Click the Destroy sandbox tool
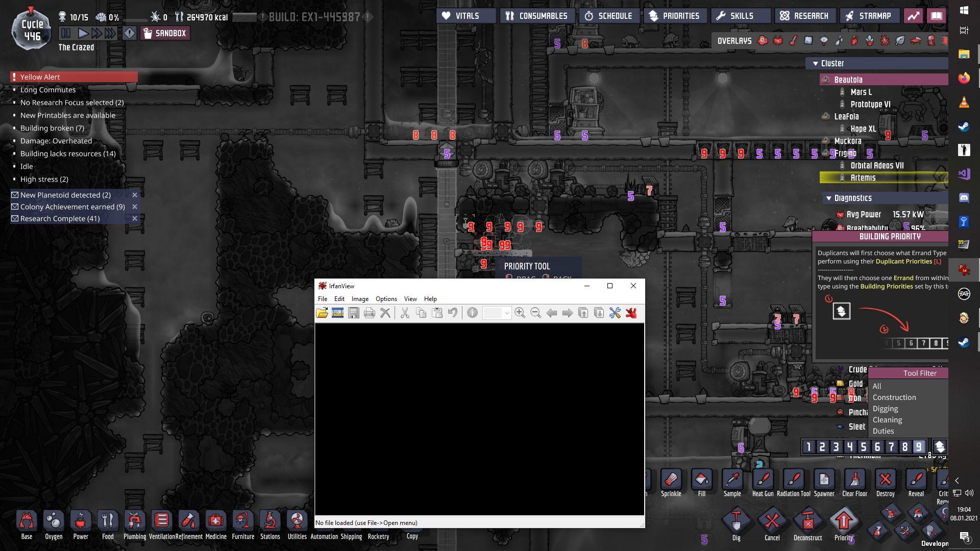Image resolution: width=980 pixels, height=551 pixels. point(885,480)
